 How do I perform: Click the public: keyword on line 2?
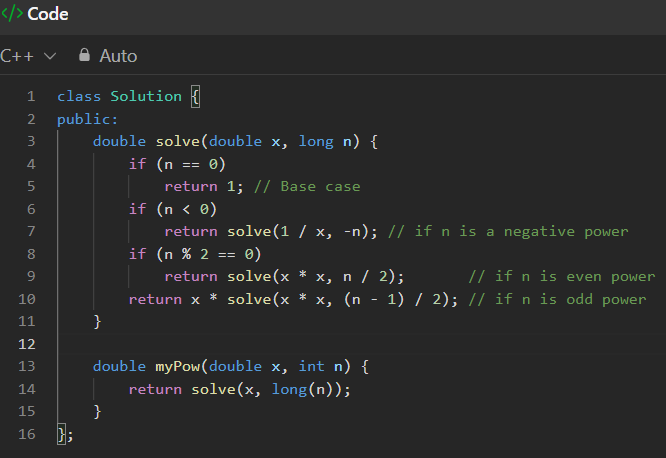(x=87, y=119)
